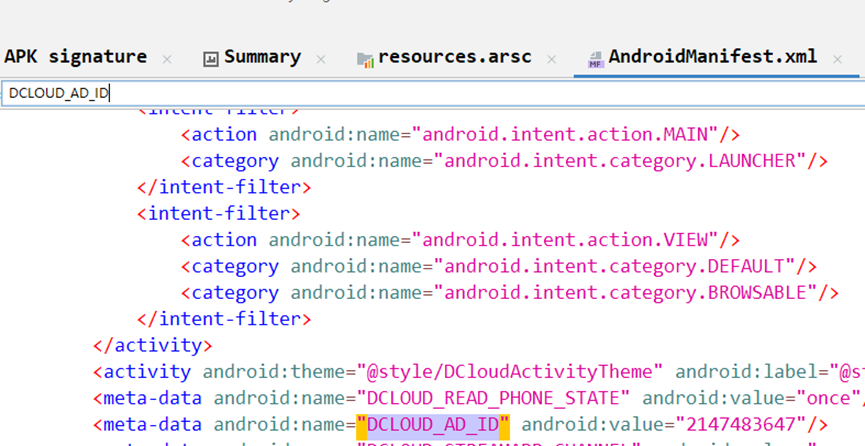This screenshot has width=865, height=446.
Task: Close the Summary tab
Action: (321, 59)
